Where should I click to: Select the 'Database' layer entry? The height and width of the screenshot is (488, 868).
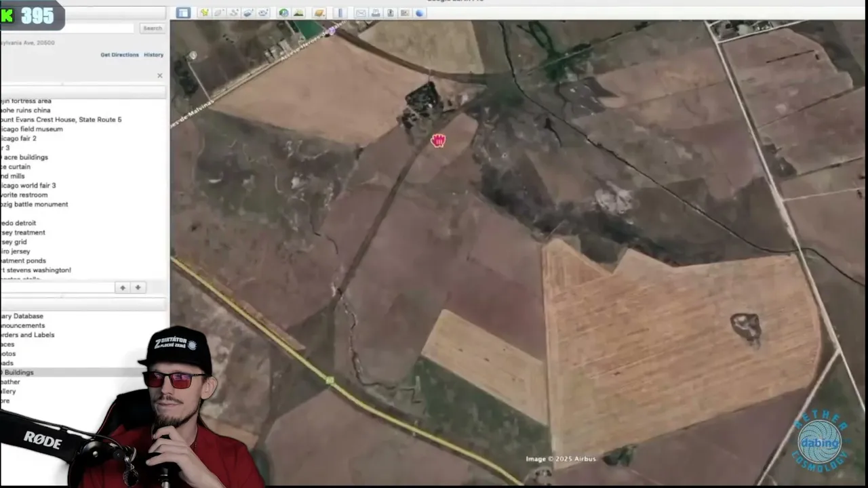[22, 317]
